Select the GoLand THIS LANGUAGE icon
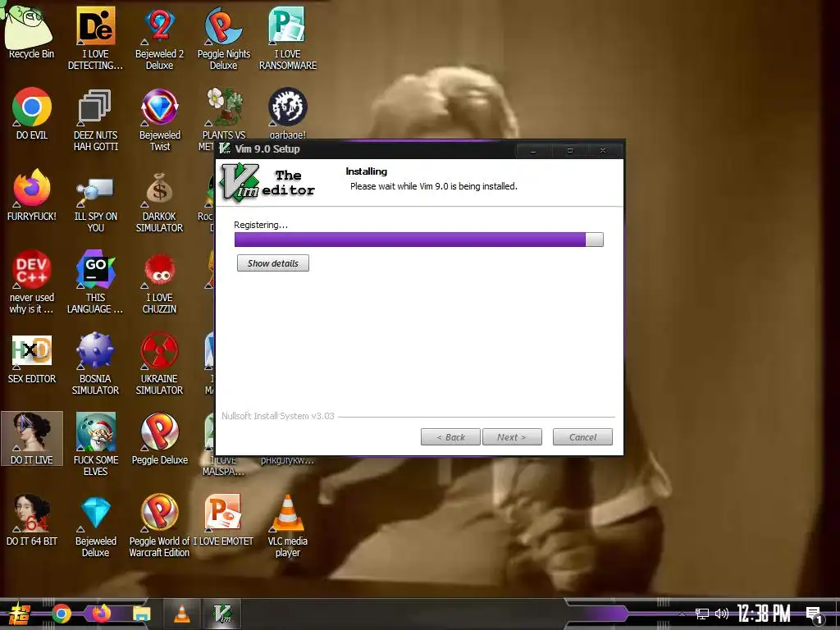This screenshot has width=840, height=630. (x=95, y=282)
